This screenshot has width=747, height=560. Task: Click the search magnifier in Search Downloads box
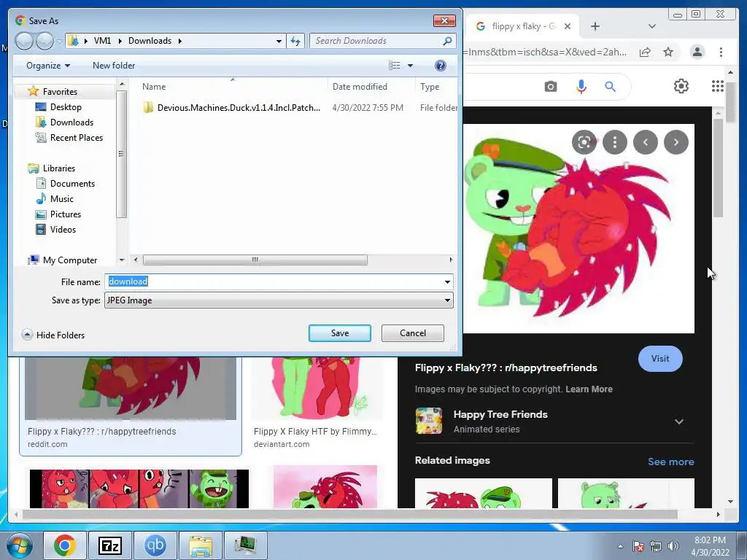click(447, 41)
